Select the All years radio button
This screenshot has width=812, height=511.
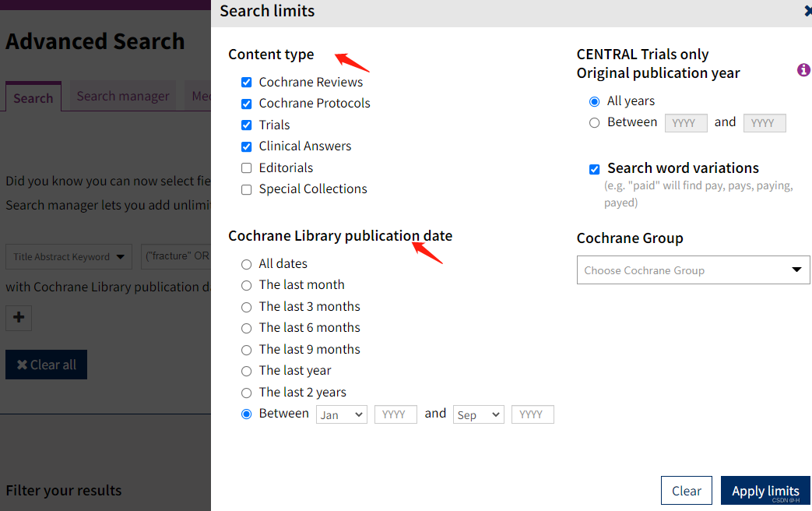click(x=595, y=101)
